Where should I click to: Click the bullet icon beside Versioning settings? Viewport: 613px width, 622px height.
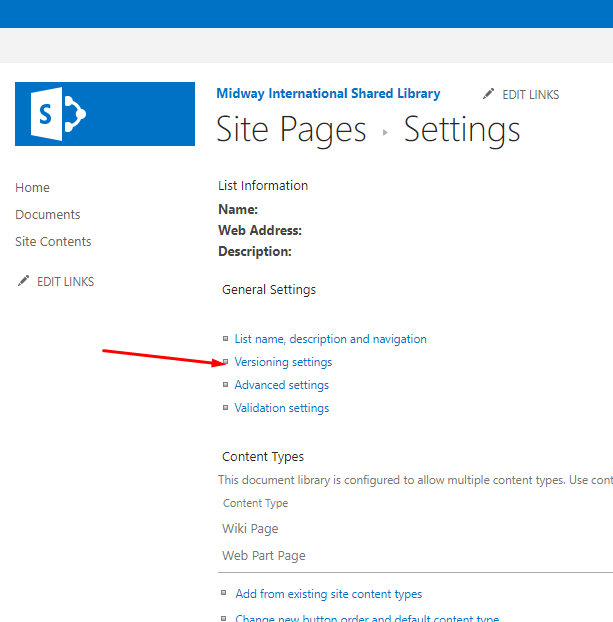pyautogui.click(x=226, y=362)
